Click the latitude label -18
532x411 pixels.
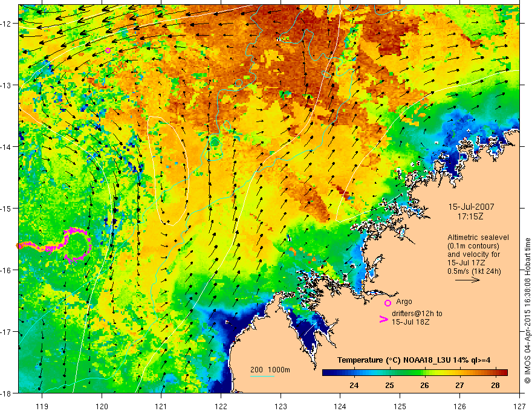(x=6, y=393)
